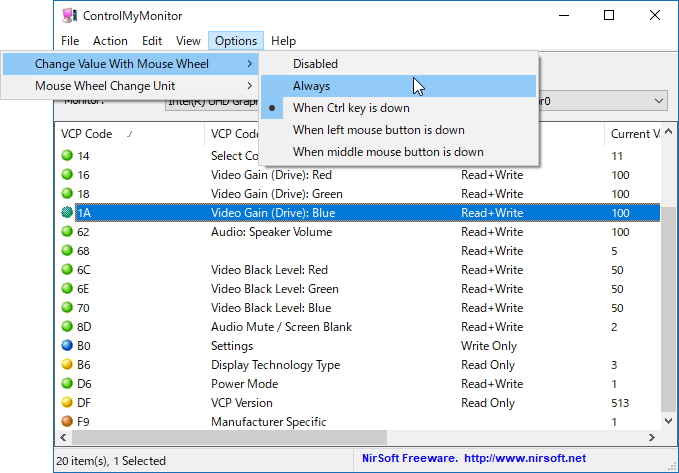Select the Always mouse wheel option
This screenshot has width=679, height=473.
click(398, 86)
